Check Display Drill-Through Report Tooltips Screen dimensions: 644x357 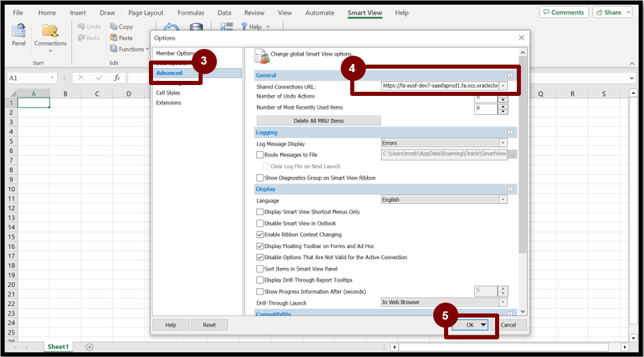[x=260, y=280]
